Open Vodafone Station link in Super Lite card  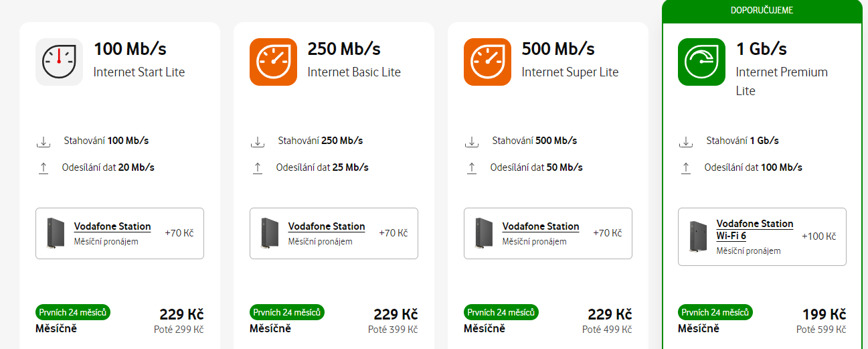(x=541, y=226)
